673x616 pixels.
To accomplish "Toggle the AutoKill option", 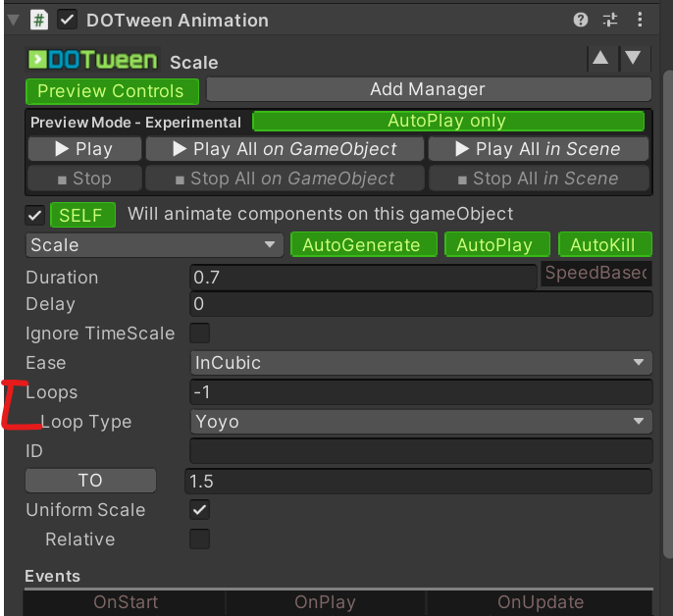I will pos(604,244).
